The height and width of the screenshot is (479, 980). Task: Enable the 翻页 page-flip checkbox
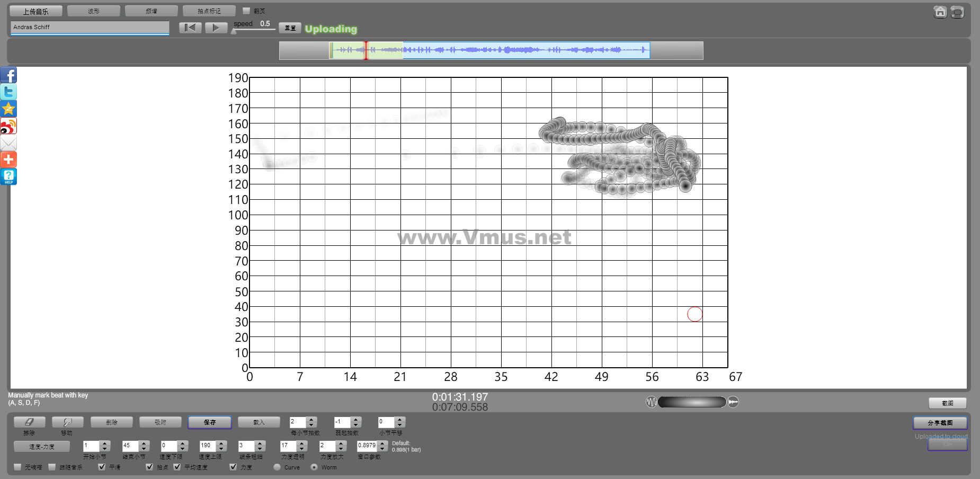click(246, 11)
